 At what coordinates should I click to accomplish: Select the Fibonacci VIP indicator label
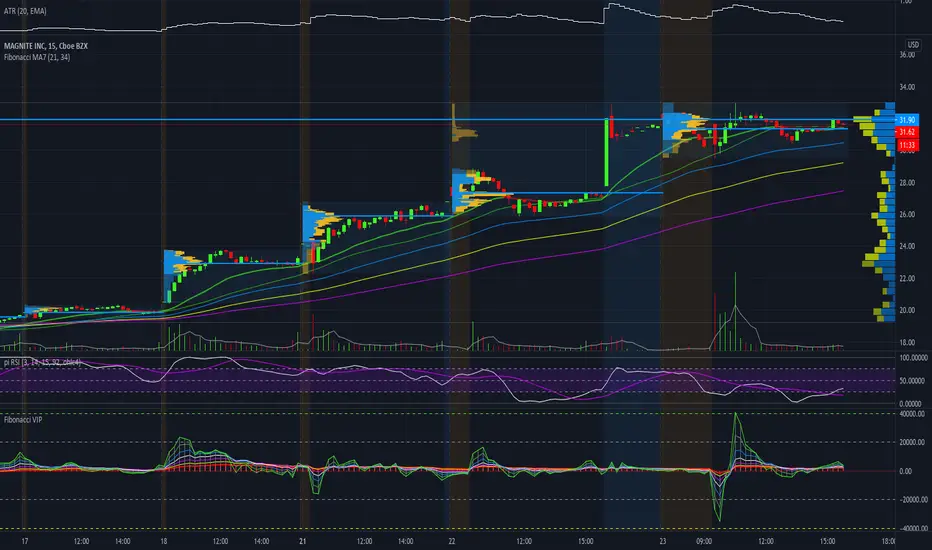pos(23,420)
